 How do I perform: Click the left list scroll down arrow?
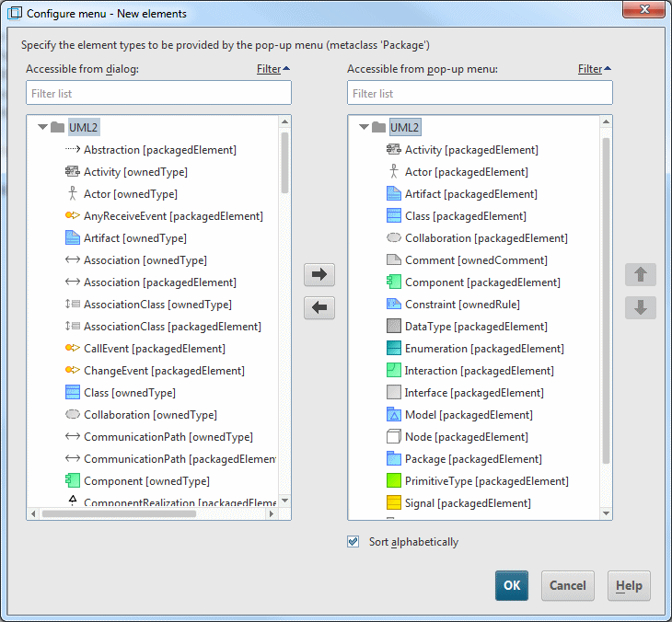[285, 501]
